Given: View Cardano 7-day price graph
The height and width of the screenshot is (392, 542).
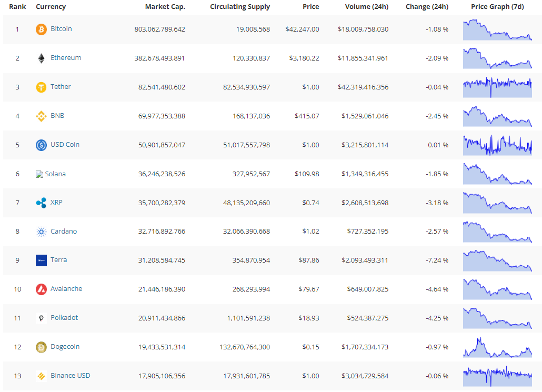Looking at the screenshot, I should (497, 232).
